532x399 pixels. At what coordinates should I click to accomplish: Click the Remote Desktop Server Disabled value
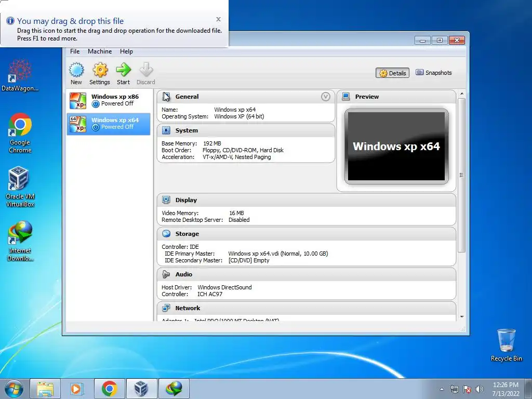tap(239, 220)
